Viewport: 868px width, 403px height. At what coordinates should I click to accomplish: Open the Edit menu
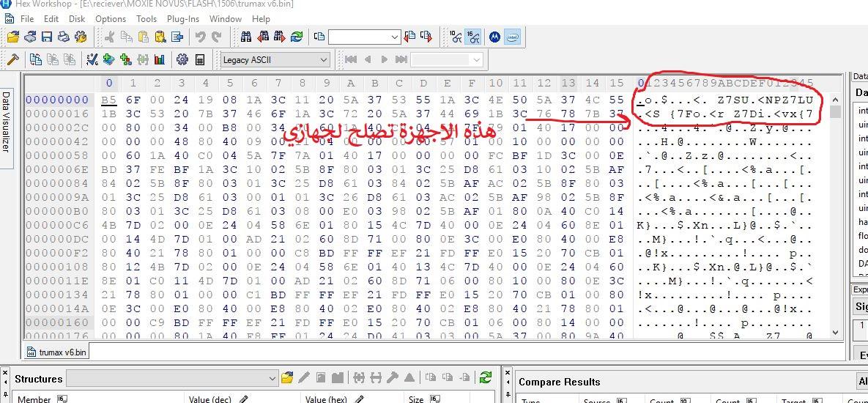[51, 18]
